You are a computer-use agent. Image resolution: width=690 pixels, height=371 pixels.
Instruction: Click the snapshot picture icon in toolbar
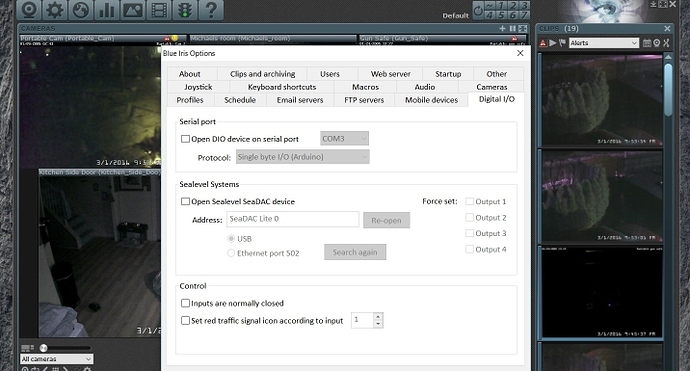[133, 10]
